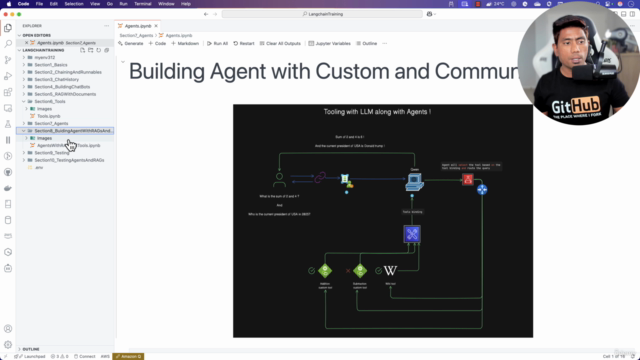Open the notebook toolbar more actions ellipsis
This screenshot has width=640, height=360.
click(x=384, y=43)
